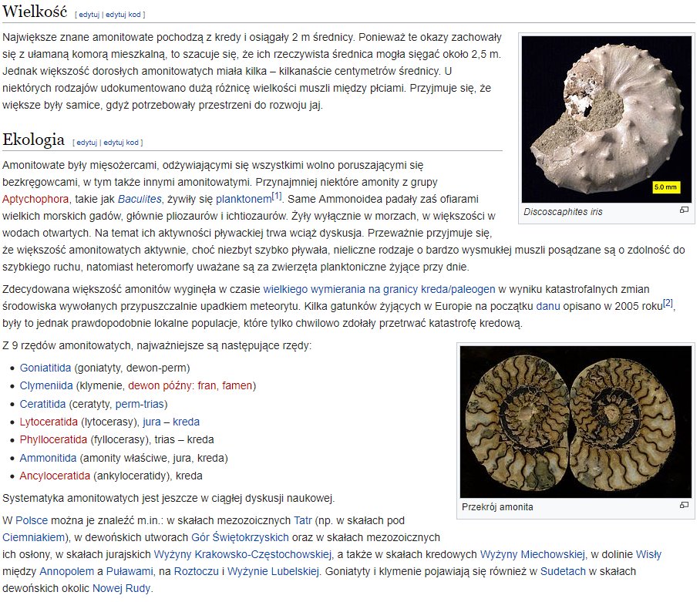
Task: Follow the 'Sudetach' link
Action: click(x=563, y=571)
